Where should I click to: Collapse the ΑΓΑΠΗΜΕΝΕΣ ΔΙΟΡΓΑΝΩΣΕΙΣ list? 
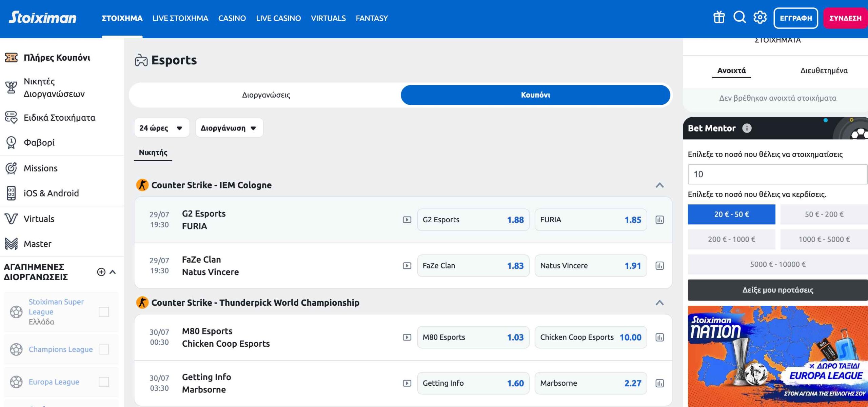click(113, 272)
